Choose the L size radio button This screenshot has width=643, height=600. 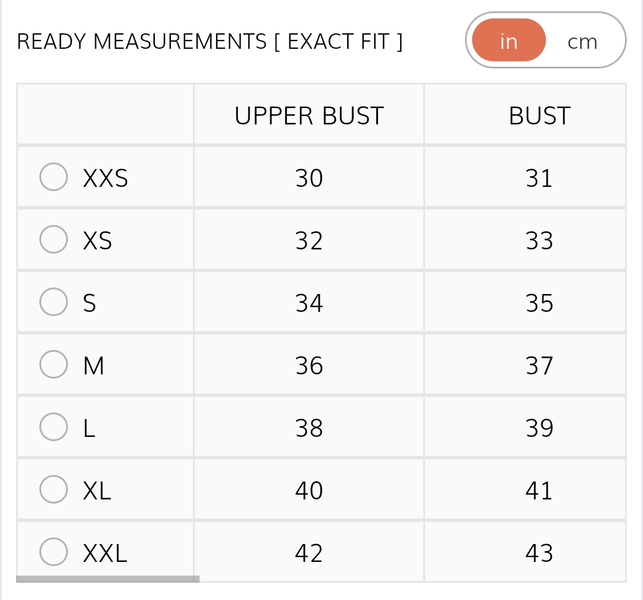point(53,427)
